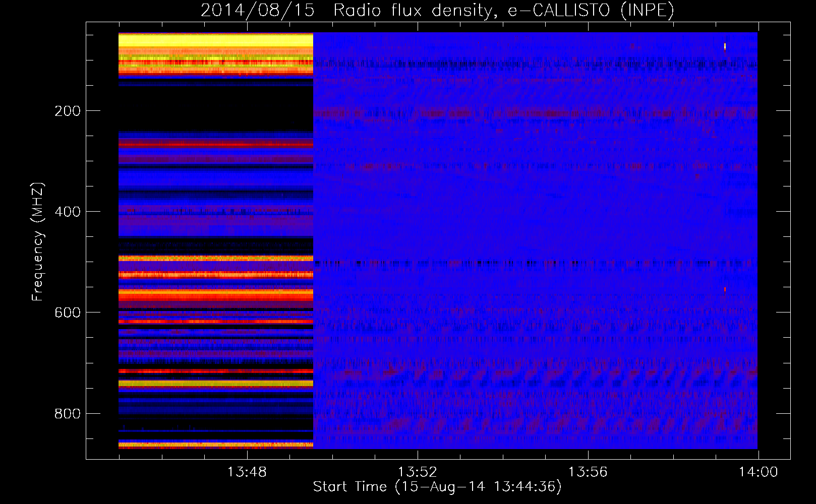Click the 13:48 time tick label
Image resolution: width=816 pixels, height=504 pixels.
coord(247,472)
